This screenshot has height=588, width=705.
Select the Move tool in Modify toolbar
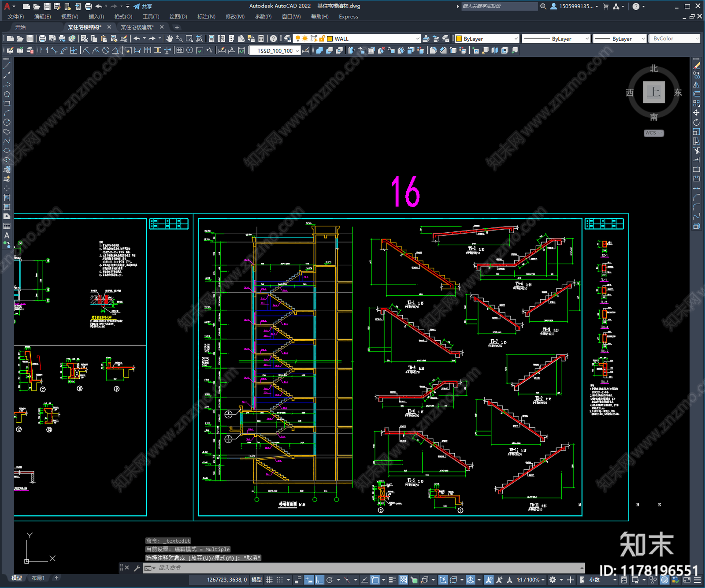(696, 113)
